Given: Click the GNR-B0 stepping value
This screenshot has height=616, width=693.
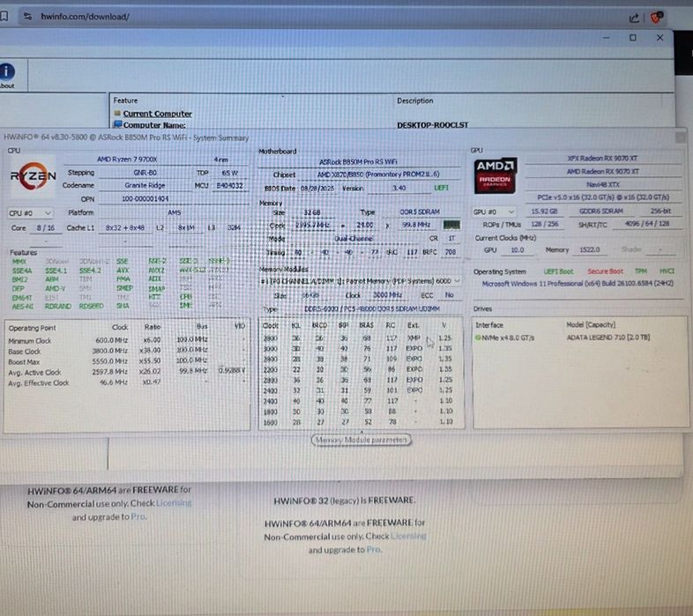Looking at the screenshot, I should click(x=145, y=173).
